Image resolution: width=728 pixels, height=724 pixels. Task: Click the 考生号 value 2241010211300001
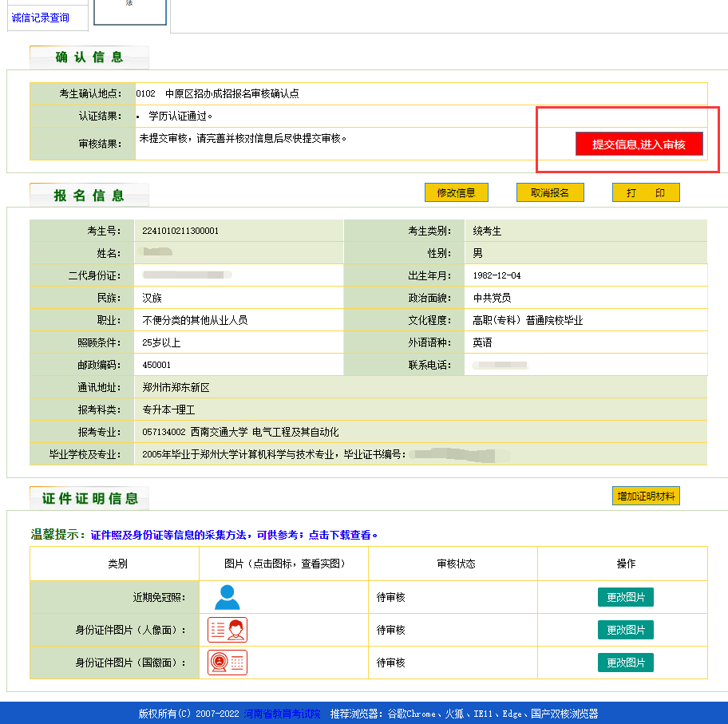pyautogui.click(x=180, y=231)
